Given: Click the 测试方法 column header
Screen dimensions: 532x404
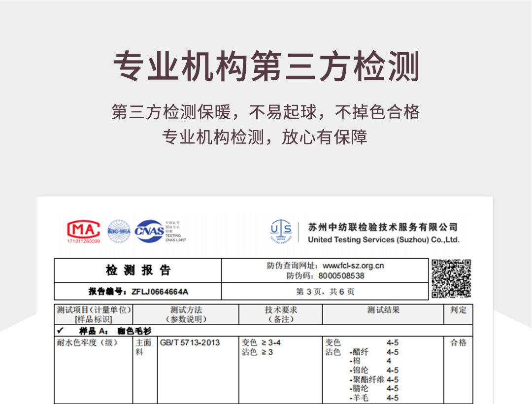Looking at the screenshot, I should click(x=186, y=314).
